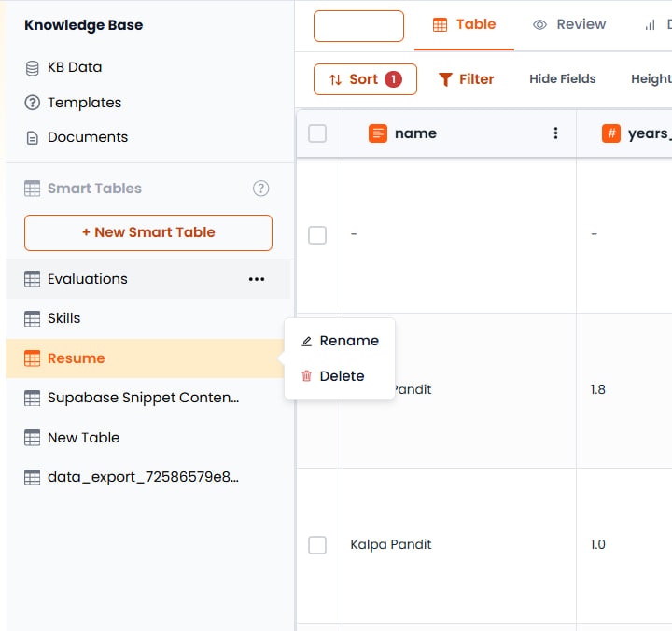
Task: Click the 1.0 years cell
Action: click(x=624, y=545)
